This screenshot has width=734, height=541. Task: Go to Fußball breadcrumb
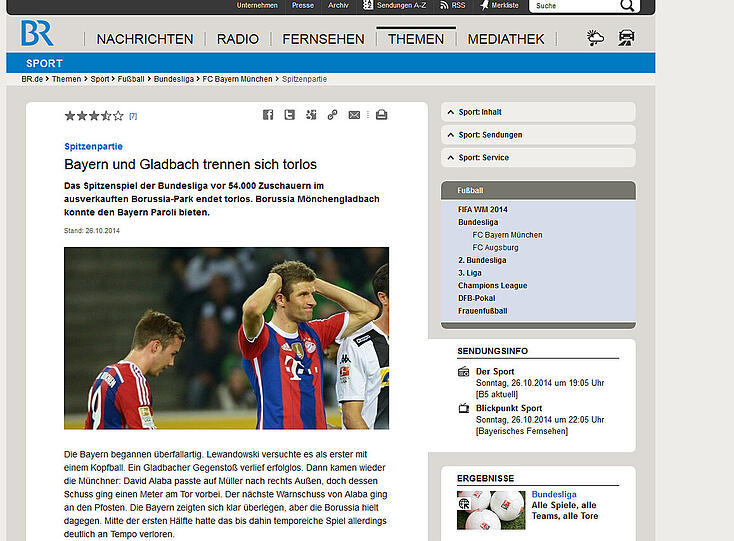click(131, 79)
